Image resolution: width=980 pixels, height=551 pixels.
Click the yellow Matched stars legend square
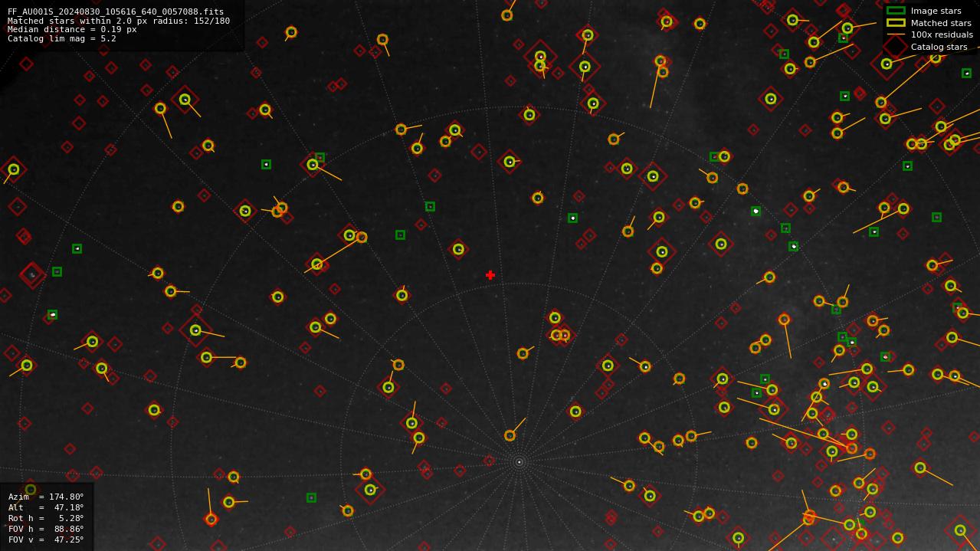[x=896, y=23]
